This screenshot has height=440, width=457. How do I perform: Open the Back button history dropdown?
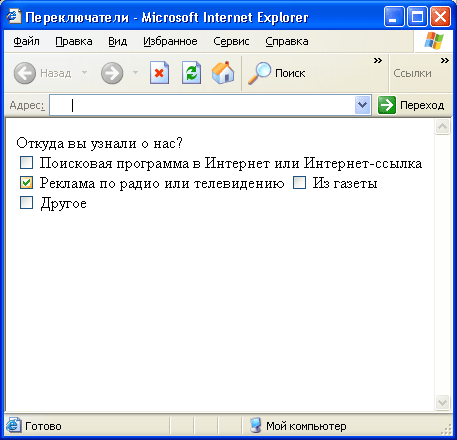85,72
